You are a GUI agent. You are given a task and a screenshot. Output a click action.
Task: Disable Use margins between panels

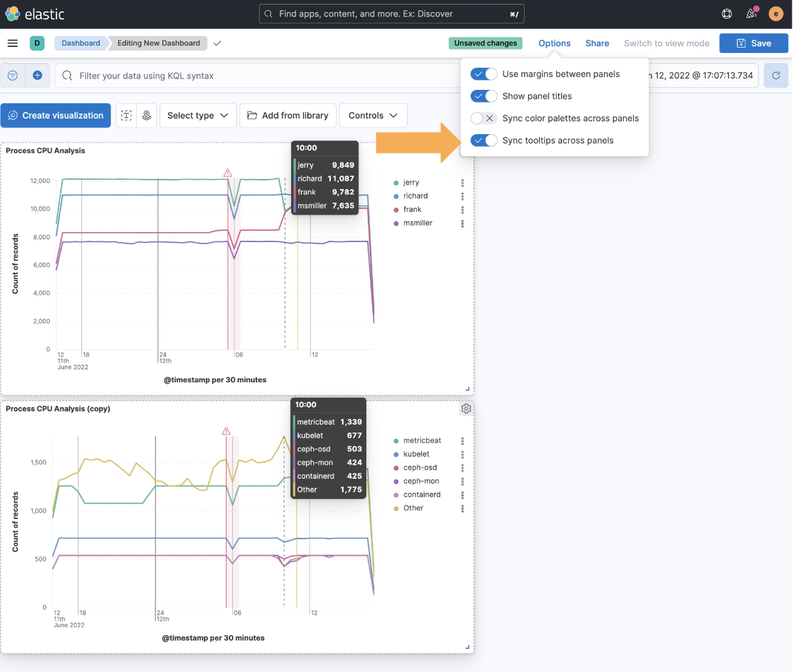coord(484,74)
